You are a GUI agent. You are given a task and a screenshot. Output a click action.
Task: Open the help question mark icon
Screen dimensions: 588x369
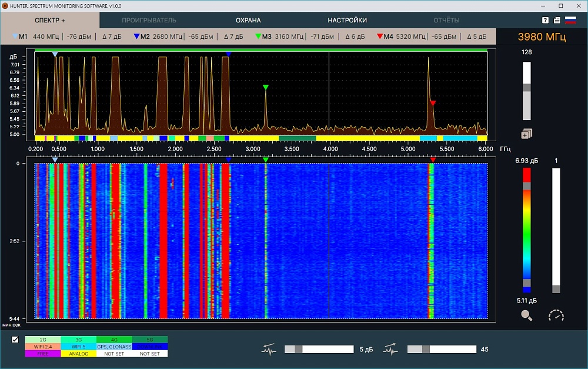[x=546, y=20]
